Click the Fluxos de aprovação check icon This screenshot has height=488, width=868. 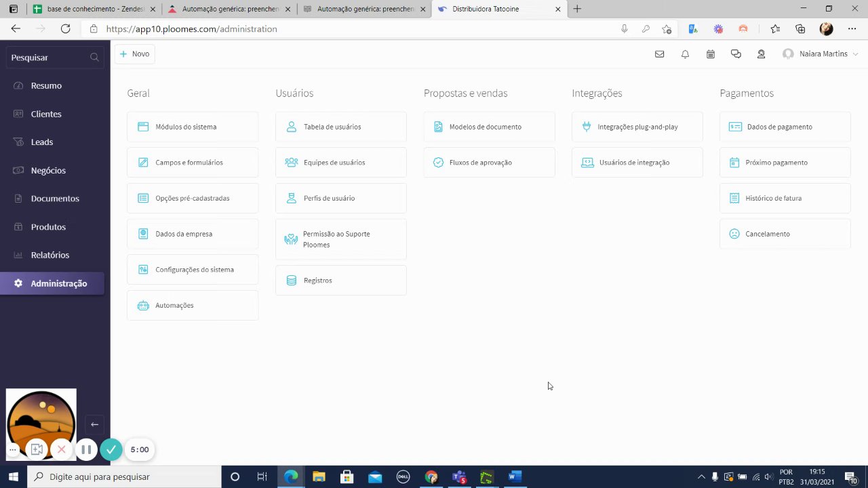(438, 163)
